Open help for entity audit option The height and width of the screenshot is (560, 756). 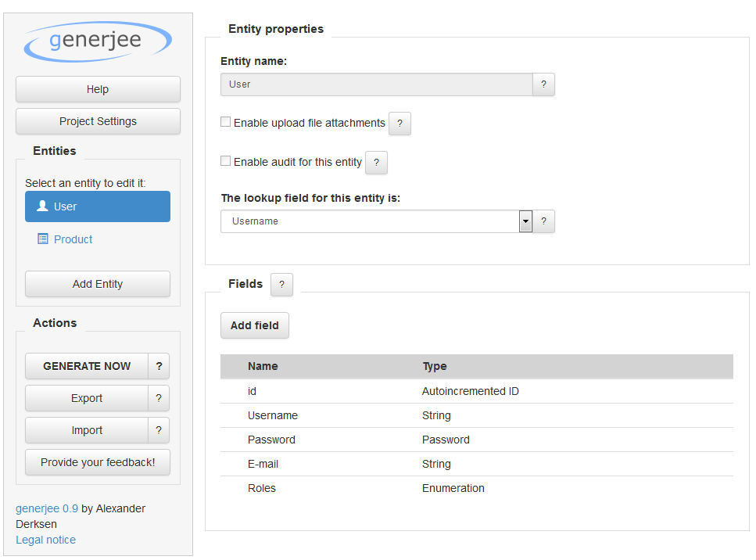coord(376,163)
